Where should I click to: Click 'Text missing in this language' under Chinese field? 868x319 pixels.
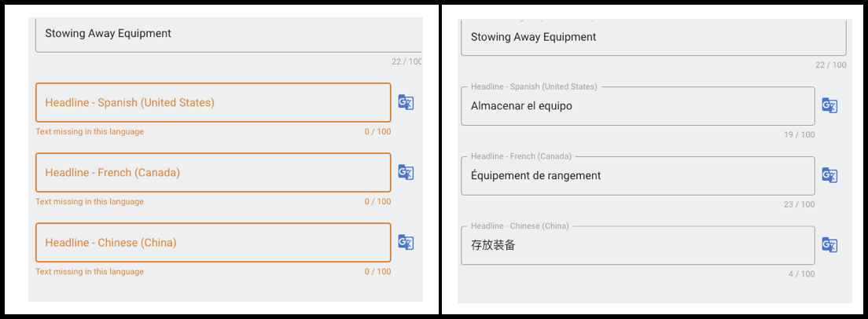[90, 272]
